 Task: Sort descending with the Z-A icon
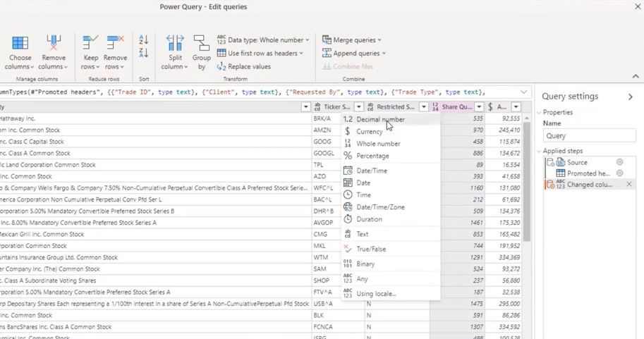coord(144,53)
